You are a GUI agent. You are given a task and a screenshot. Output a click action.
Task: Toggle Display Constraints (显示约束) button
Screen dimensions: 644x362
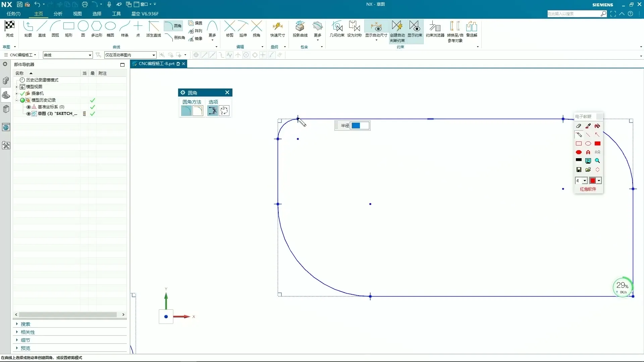point(415,26)
